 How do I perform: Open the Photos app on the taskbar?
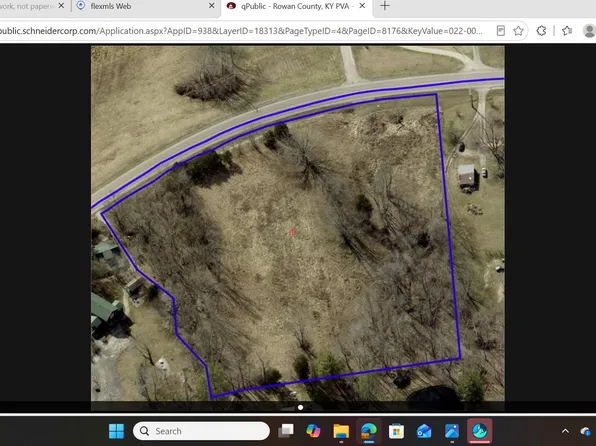(x=452, y=431)
